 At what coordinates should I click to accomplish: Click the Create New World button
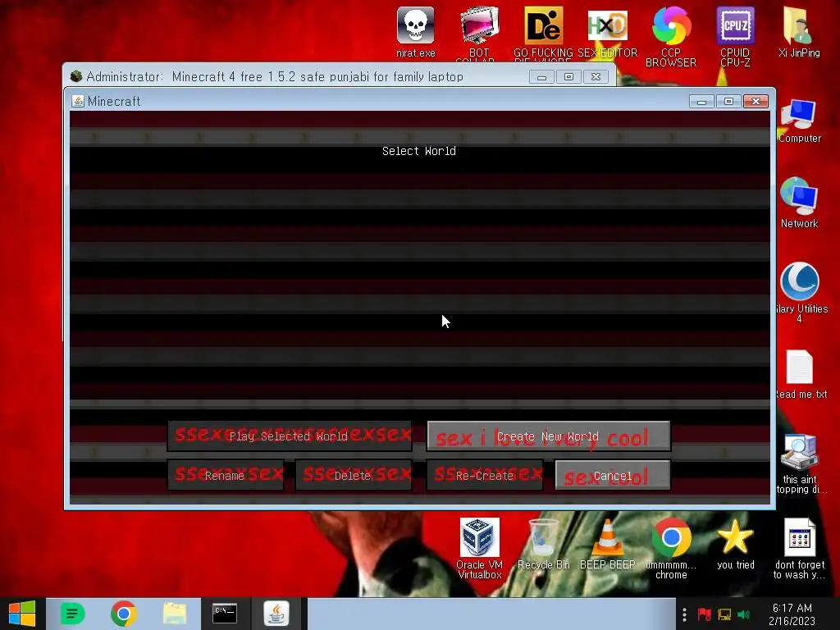tap(548, 436)
